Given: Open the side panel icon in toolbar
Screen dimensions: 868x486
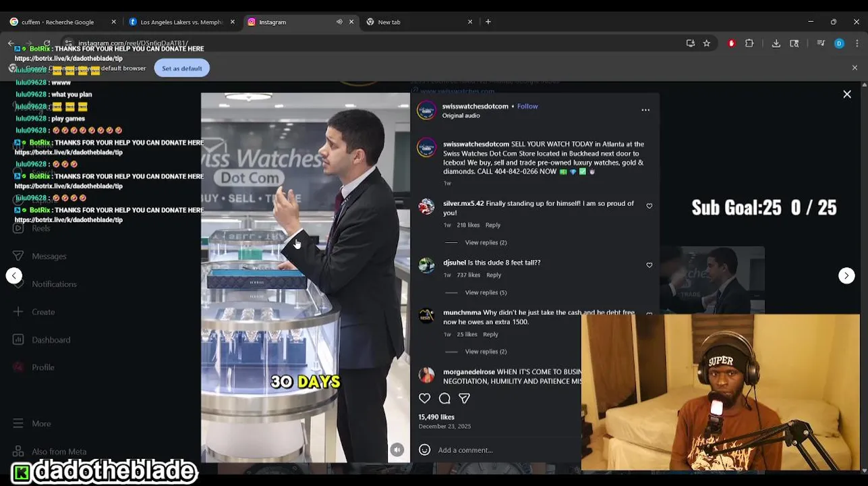Looking at the screenshot, I should point(794,43).
